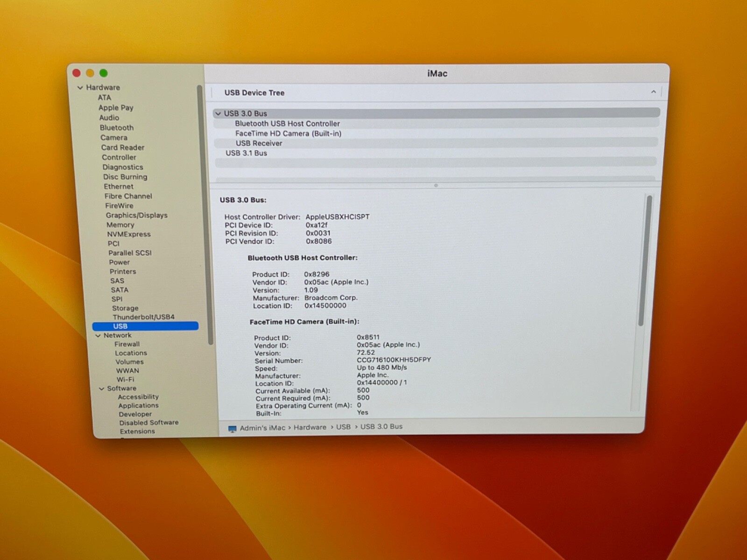Click the AppleUSBXHCISPT driver value
The width and height of the screenshot is (747, 560).
[338, 217]
